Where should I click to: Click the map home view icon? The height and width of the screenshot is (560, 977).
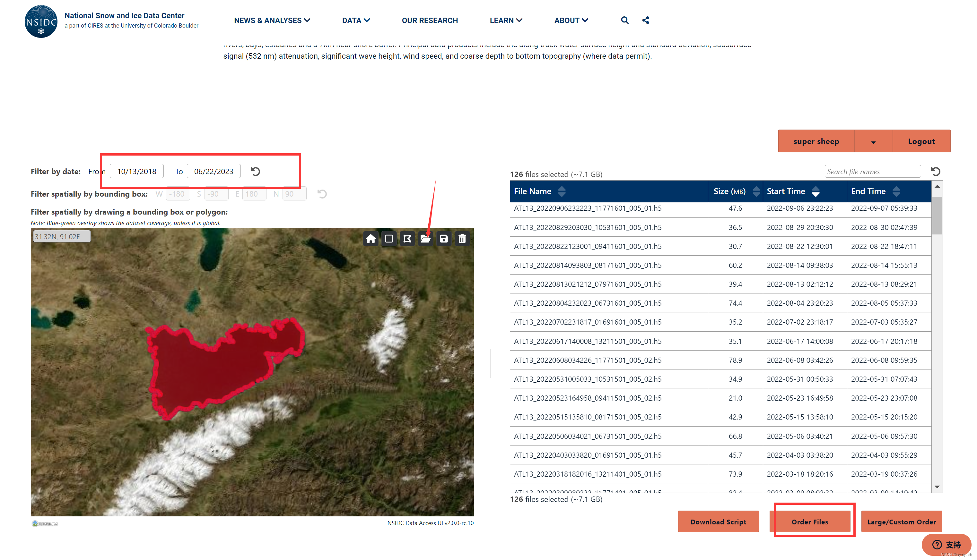point(370,239)
